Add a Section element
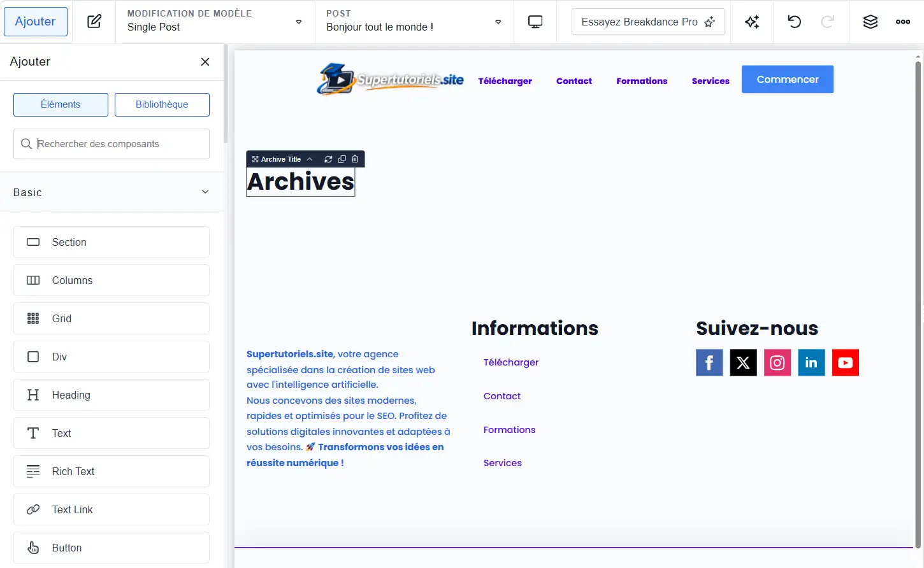The width and height of the screenshot is (924, 568). click(x=112, y=242)
